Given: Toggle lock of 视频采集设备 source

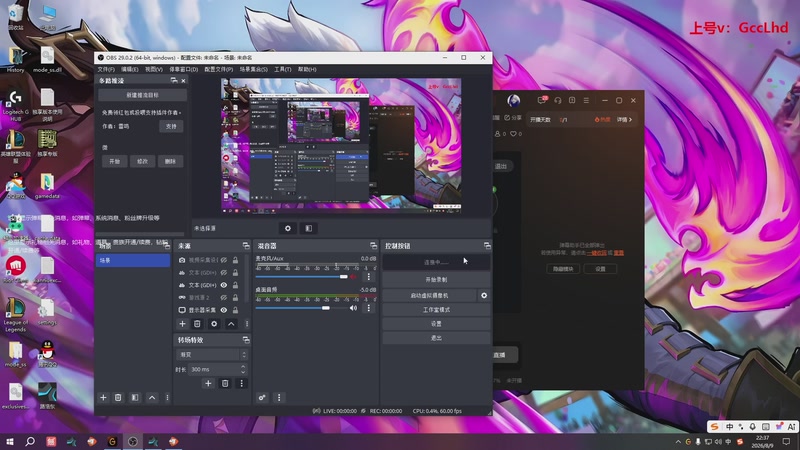Looking at the screenshot, I should click(235, 260).
